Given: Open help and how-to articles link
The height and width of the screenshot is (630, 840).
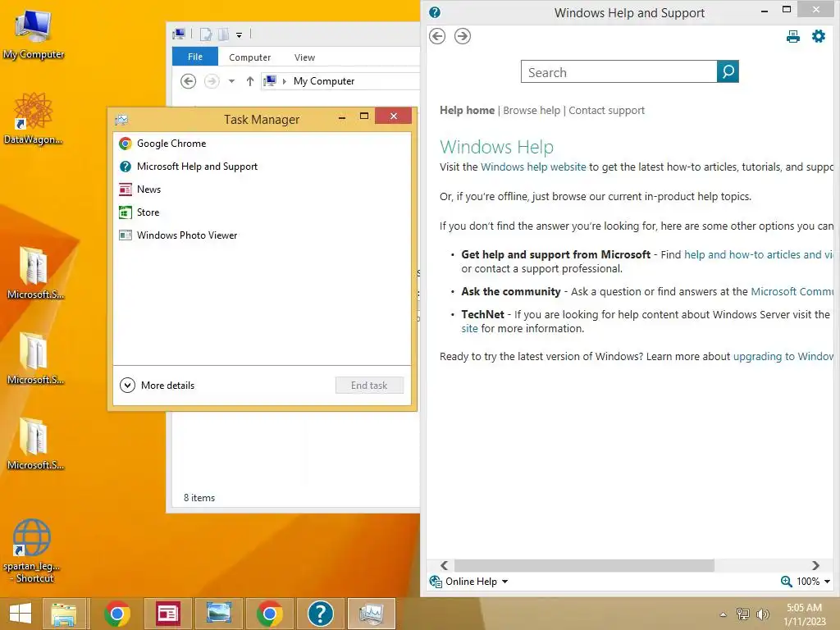Looking at the screenshot, I should coord(759,255).
